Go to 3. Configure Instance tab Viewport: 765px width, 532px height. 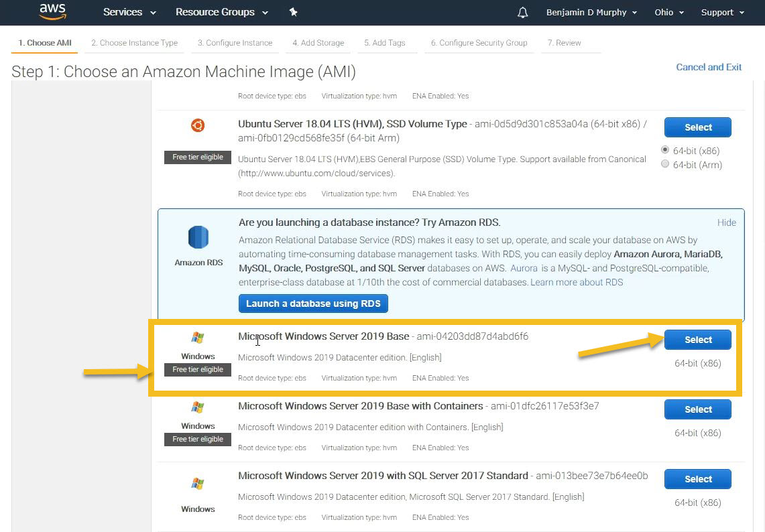point(235,43)
